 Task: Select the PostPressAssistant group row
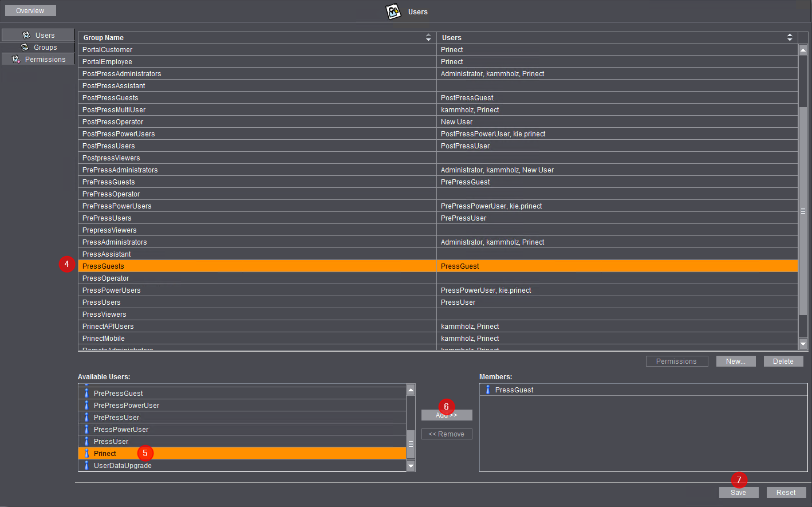click(x=438, y=85)
